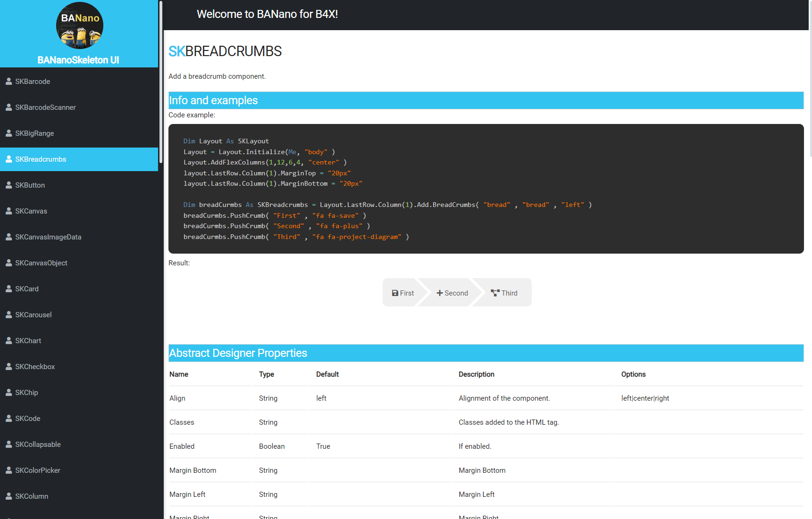Click the Welcome to BANano header

[268, 14]
